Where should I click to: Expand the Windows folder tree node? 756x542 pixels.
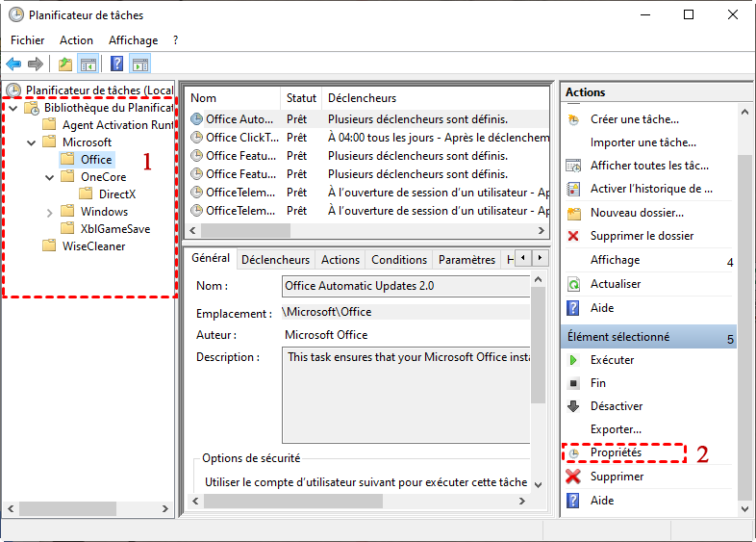pos(50,212)
